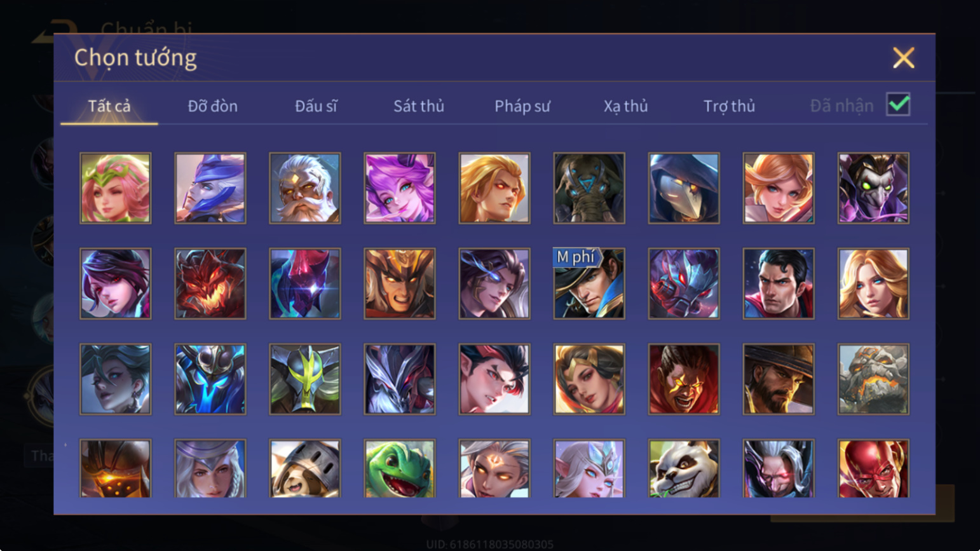980x551 pixels.
Task: Select the pink-haired elf hero portrait
Action: tap(115, 188)
